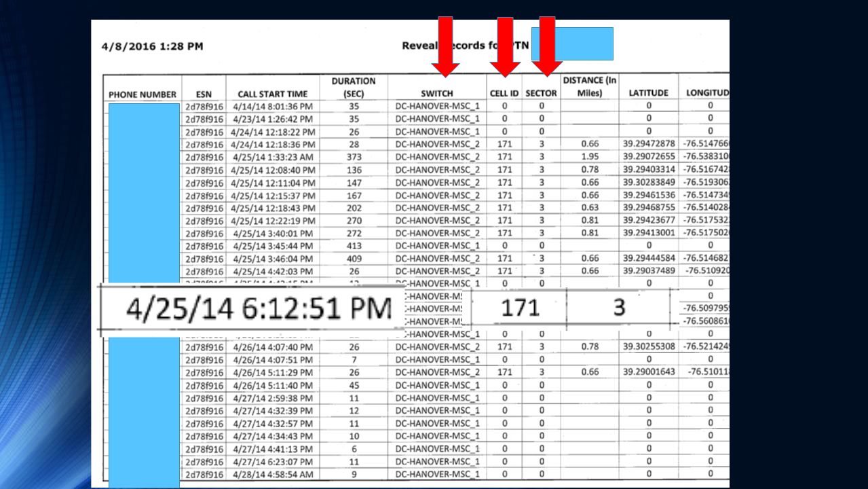
Task: Click call start 4/25/14 3:46:04 PM
Action: point(273,259)
